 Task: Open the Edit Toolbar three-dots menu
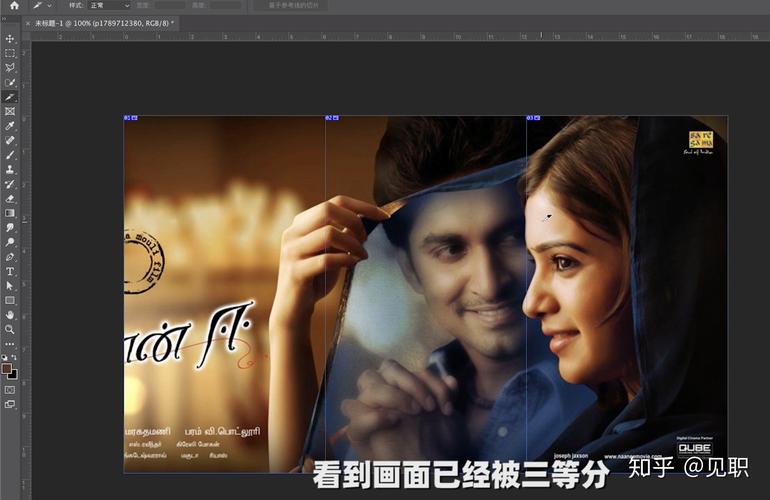coord(10,344)
